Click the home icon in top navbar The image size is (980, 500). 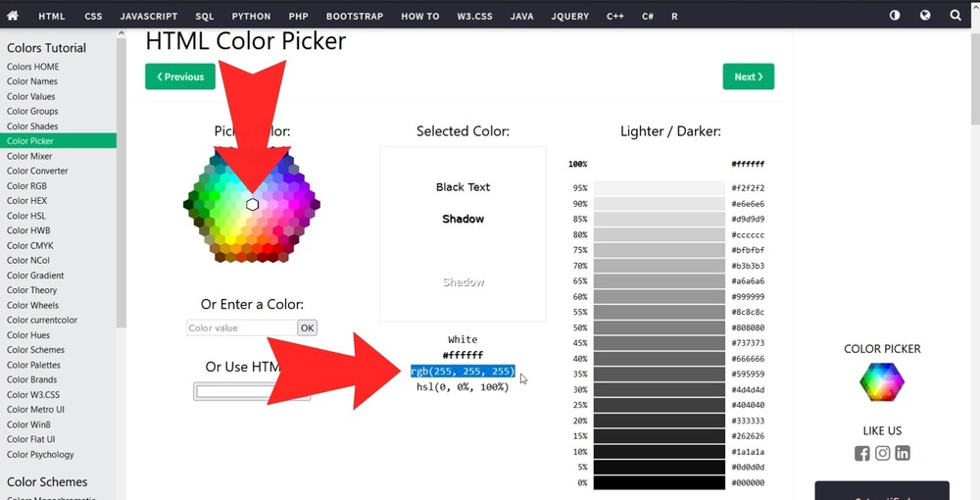13,16
